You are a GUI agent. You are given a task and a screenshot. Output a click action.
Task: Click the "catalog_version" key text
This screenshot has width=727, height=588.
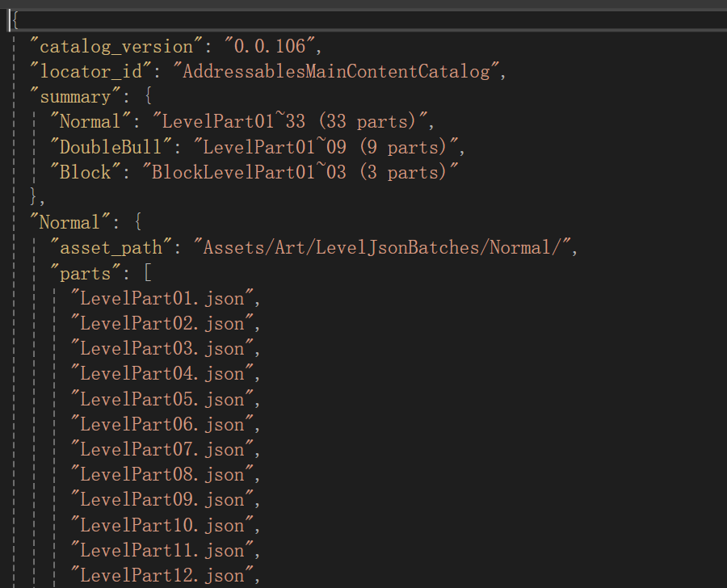[x=116, y=46]
